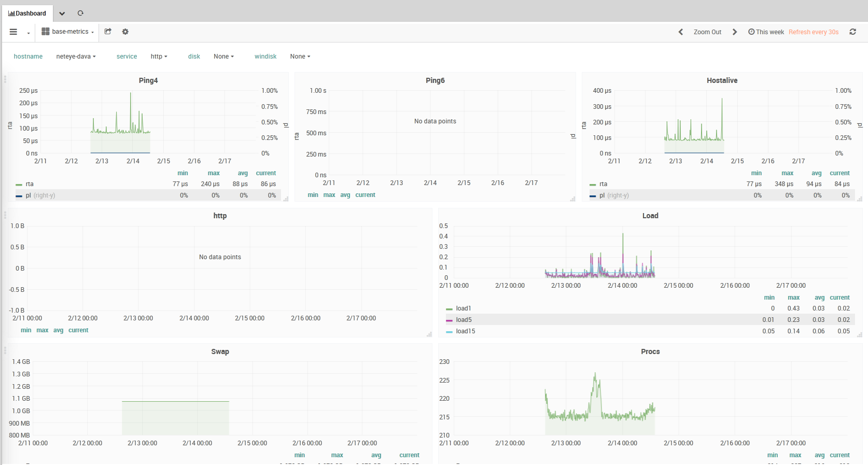Open the base-metrics dashboard picker
The height and width of the screenshot is (465, 868).
tap(68, 32)
